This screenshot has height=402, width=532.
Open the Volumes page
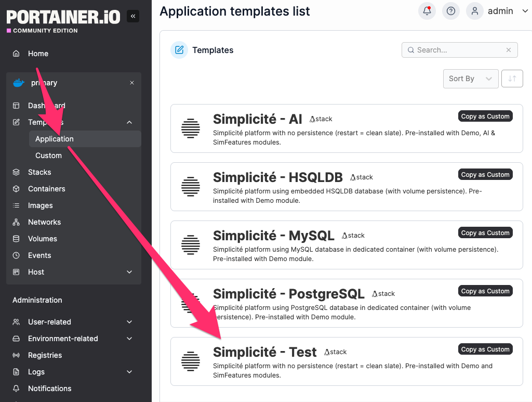[42, 238]
